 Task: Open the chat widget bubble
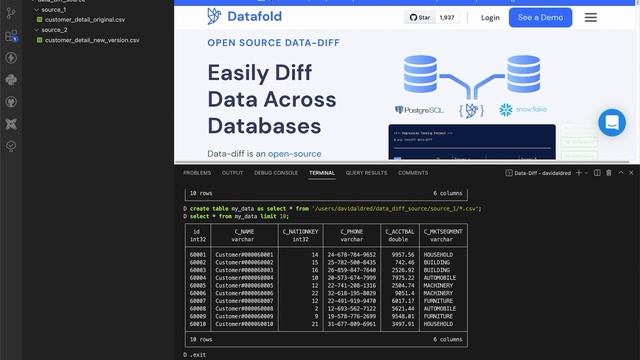click(612, 122)
